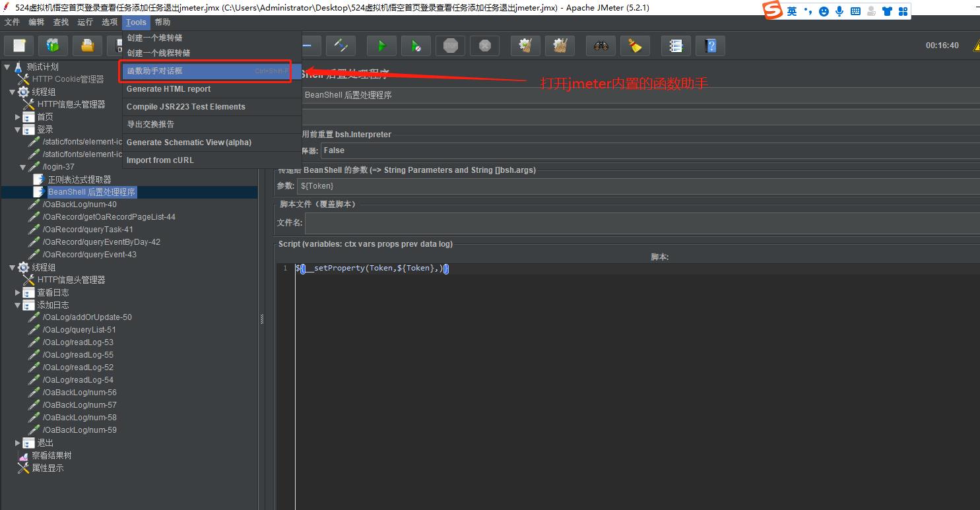This screenshot has height=510, width=980.
Task: Click Sogou microphone voice input icon
Action: pos(839,11)
